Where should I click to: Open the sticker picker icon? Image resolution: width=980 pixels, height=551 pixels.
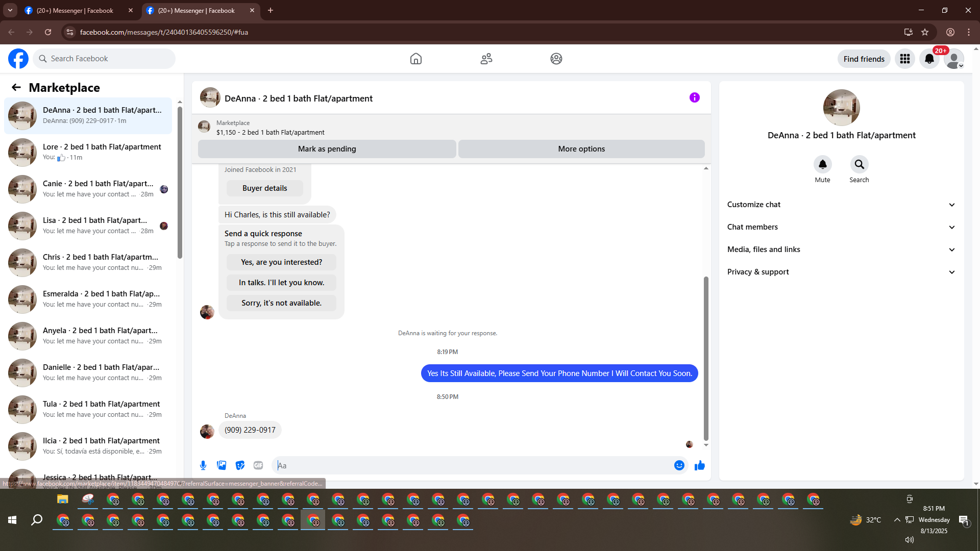click(240, 465)
